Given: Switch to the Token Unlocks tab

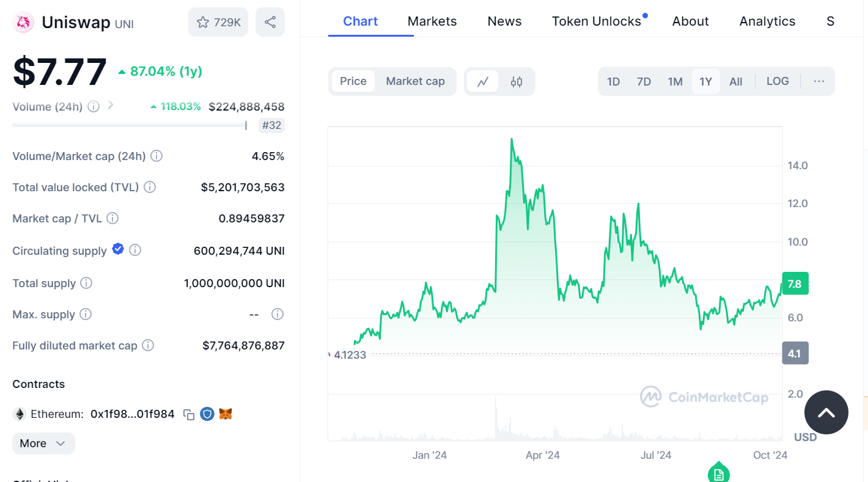Looking at the screenshot, I should tap(596, 21).
